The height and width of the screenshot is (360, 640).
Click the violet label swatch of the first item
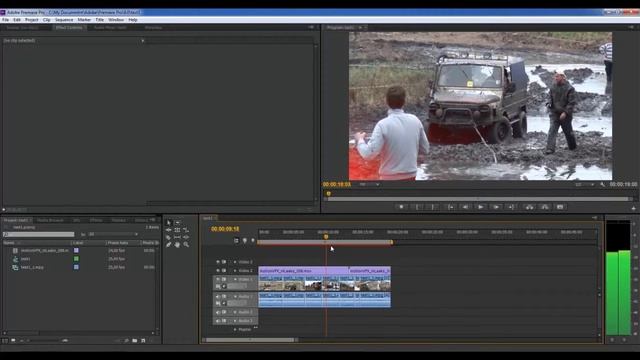[76, 250]
